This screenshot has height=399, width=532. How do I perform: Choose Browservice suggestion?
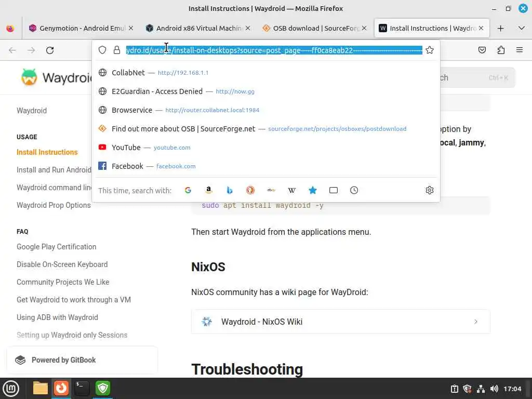tap(266, 110)
